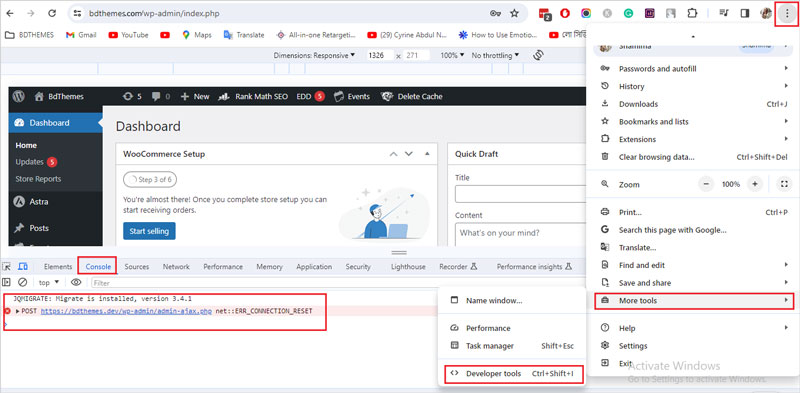Open the No throttling dropdown
This screenshot has height=393, width=800.
pos(495,55)
